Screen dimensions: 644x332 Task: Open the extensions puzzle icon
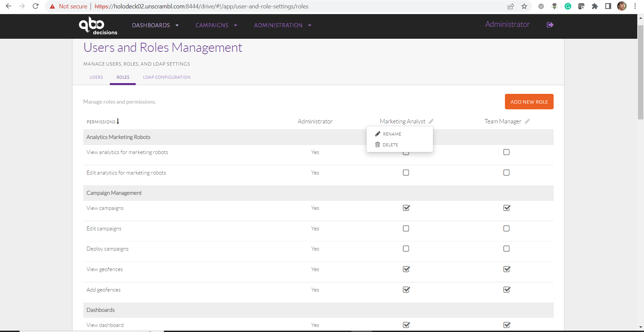tap(595, 6)
